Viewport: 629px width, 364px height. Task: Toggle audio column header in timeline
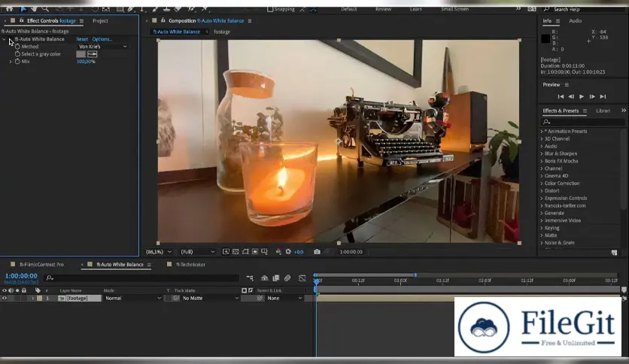coord(11,290)
